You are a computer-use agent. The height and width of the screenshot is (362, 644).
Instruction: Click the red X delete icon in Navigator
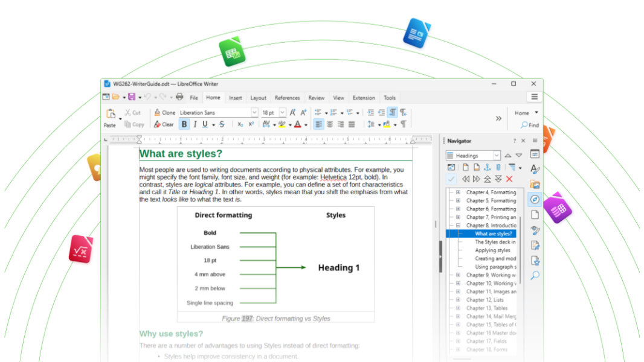tap(509, 179)
